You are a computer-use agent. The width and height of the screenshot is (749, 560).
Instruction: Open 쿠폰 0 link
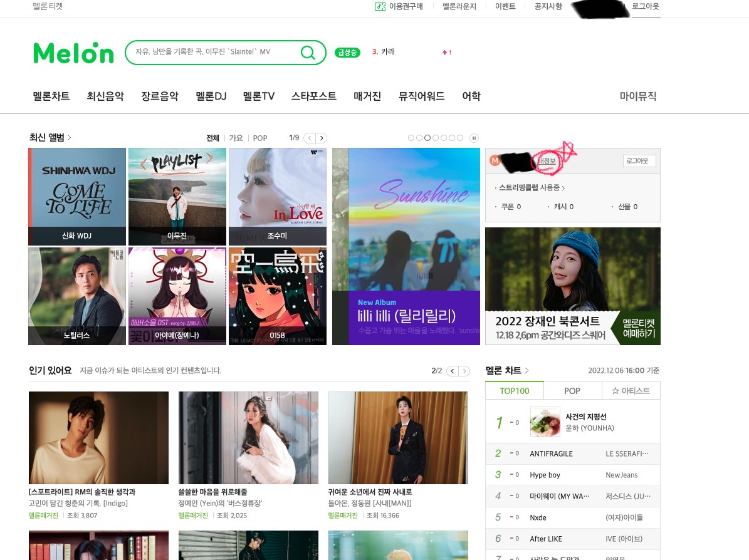(x=511, y=206)
